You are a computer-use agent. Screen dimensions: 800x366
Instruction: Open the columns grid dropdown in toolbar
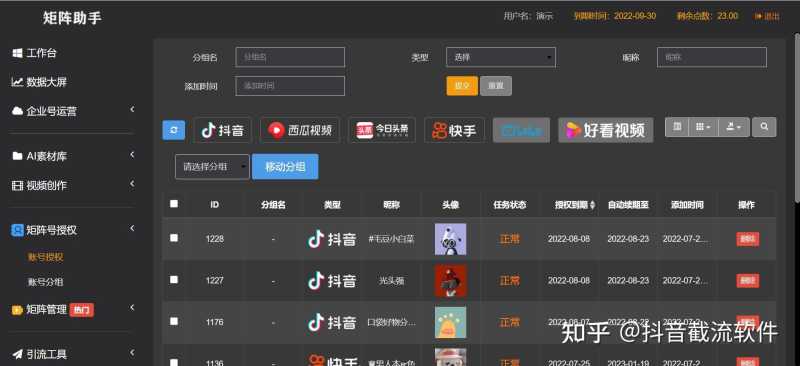704,127
